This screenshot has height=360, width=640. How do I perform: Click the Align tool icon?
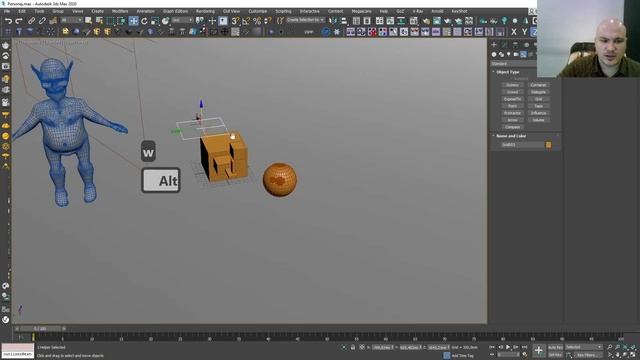click(x=344, y=21)
